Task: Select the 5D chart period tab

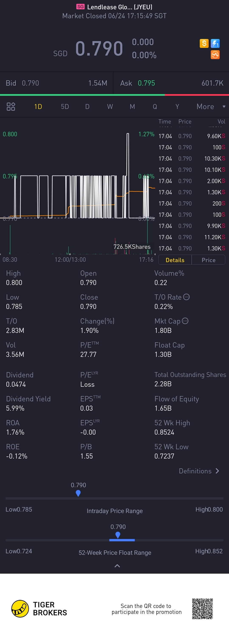Action: pos(65,107)
